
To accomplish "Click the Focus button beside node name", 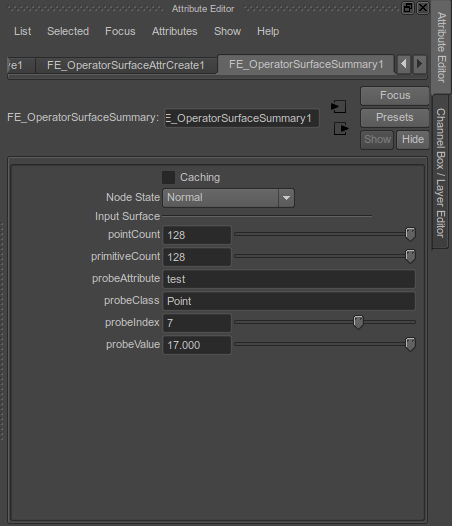I will click(395, 96).
